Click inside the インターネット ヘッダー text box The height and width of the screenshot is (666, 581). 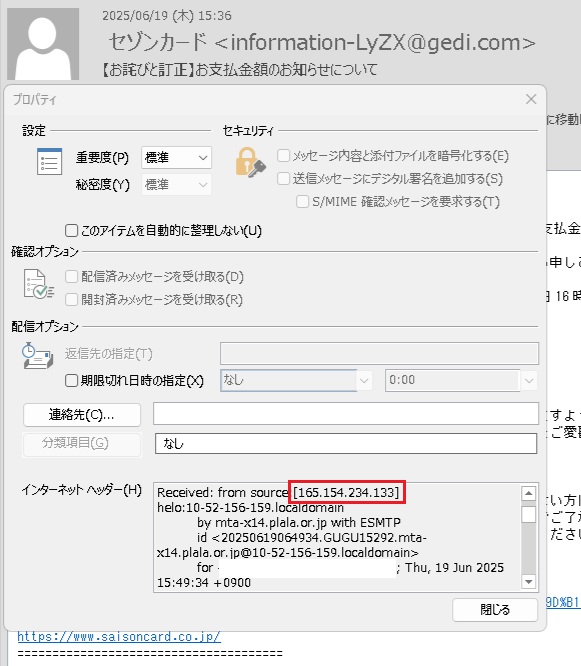(338, 537)
